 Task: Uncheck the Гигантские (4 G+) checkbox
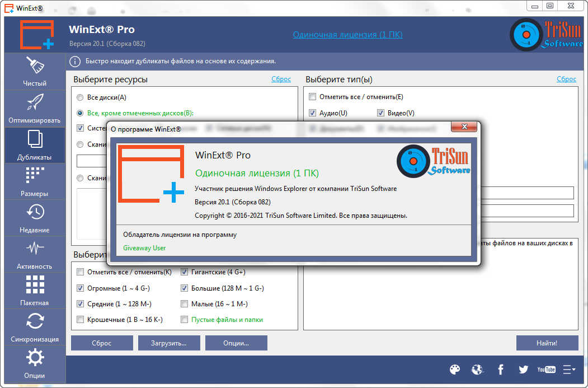pyautogui.click(x=184, y=272)
